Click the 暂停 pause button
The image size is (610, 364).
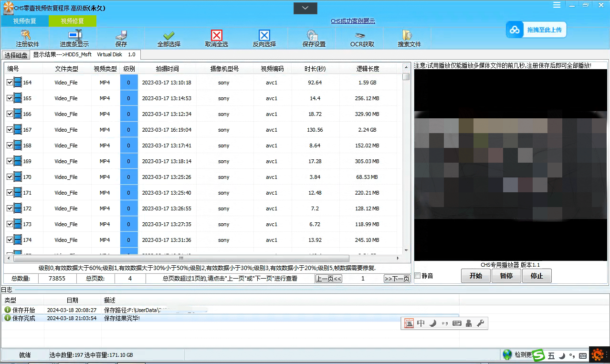pyautogui.click(x=506, y=276)
